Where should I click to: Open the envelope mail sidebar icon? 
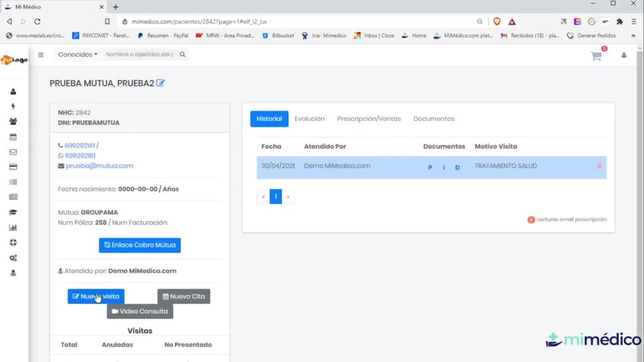(x=13, y=152)
